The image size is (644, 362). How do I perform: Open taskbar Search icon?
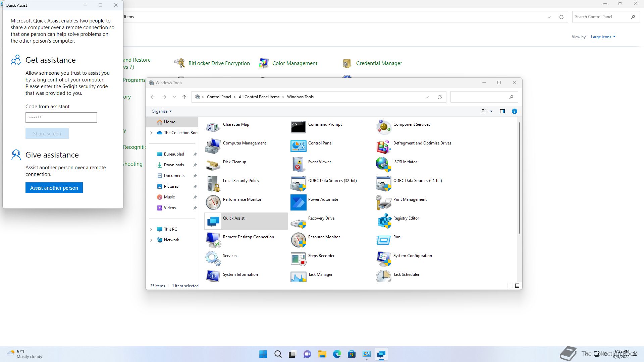coord(278,354)
